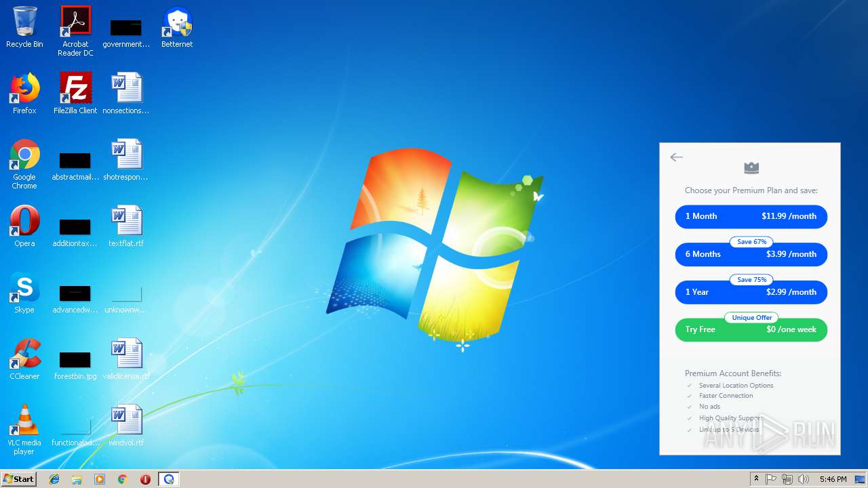
Task: Select the functionalad file icon
Action: [x=75, y=433]
